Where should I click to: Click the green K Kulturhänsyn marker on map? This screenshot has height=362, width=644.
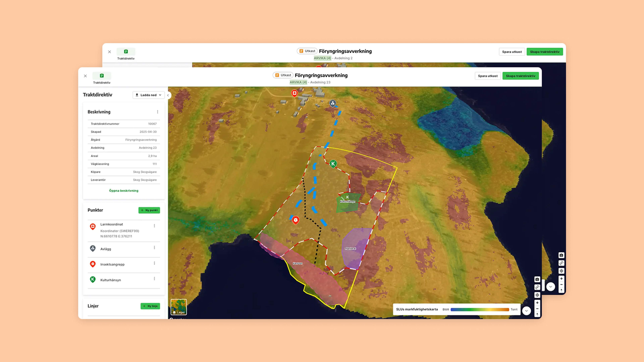point(333,164)
